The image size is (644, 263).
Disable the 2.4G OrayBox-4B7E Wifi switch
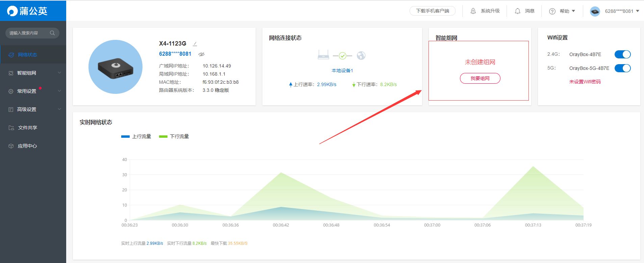point(622,54)
